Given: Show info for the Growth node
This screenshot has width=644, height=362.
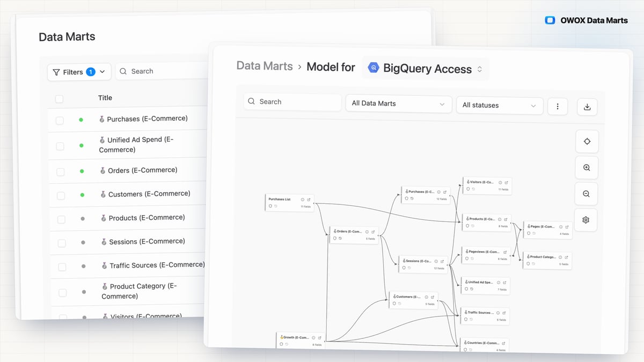Looking at the screenshot, I should (x=313, y=338).
